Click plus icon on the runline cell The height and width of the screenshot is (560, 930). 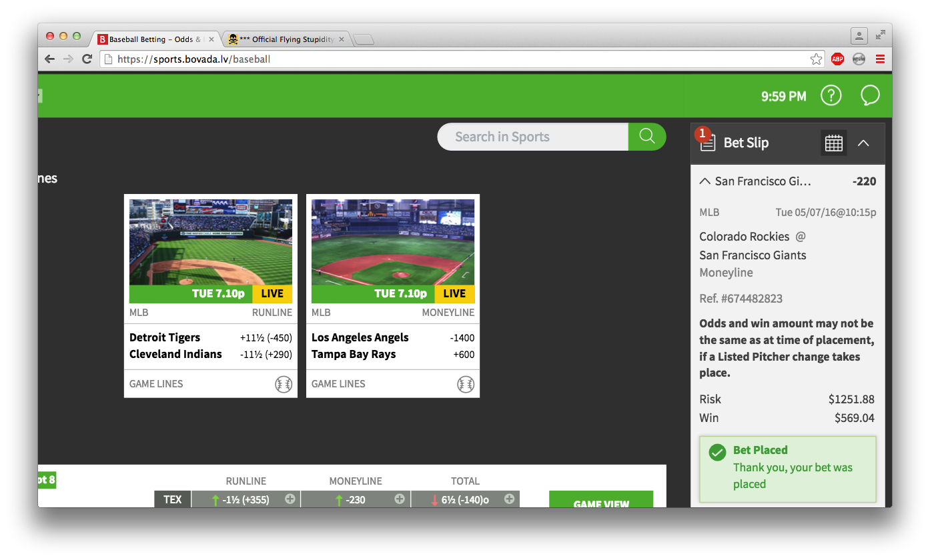click(x=290, y=499)
